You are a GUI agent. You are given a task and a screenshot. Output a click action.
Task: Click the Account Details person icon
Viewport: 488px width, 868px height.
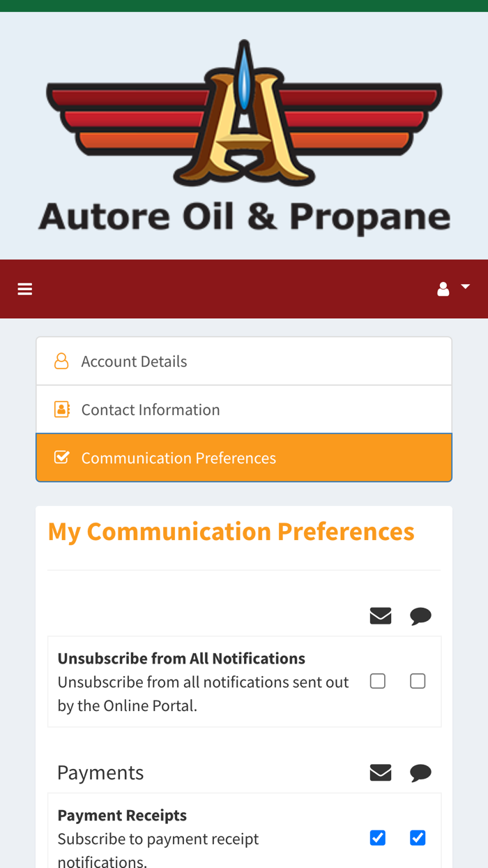point(62,361)
